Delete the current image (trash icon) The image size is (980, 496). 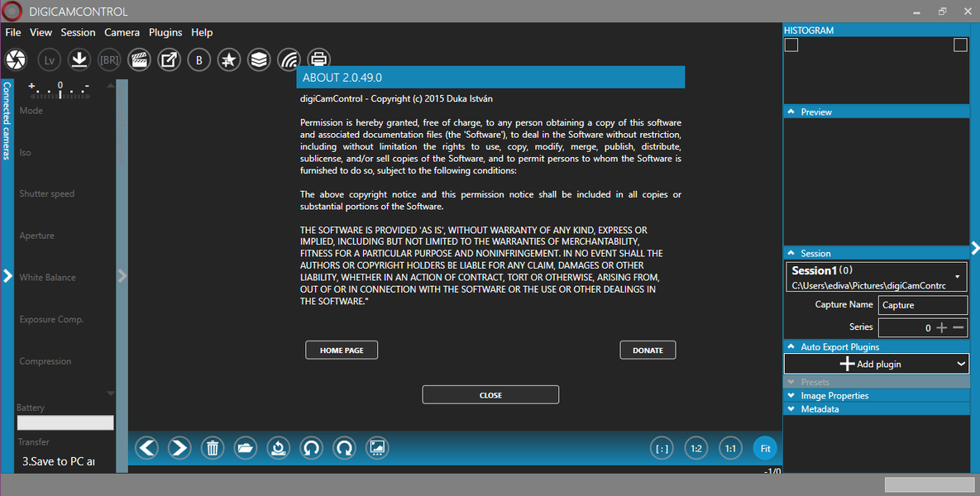coord(213,447)
